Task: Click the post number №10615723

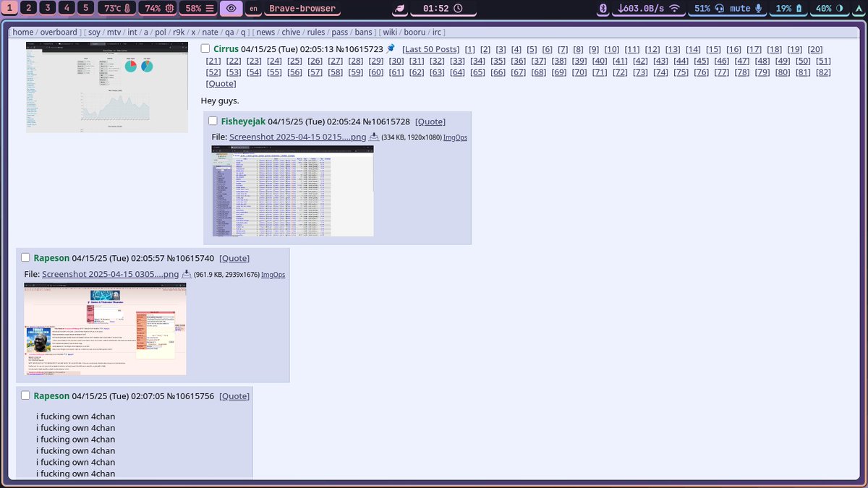Action: 359,49
